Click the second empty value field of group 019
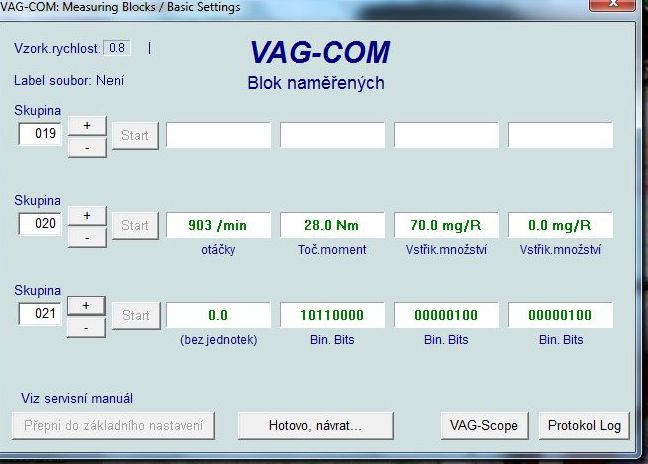The height and width of the screenshot is (464, 648). [x=332, y=135]
